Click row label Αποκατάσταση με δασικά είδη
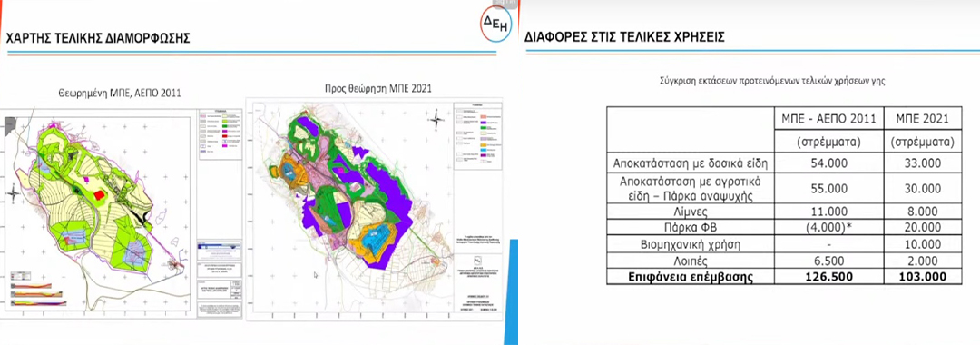Screen dimensions: 980x345 (x=690, y=164)
